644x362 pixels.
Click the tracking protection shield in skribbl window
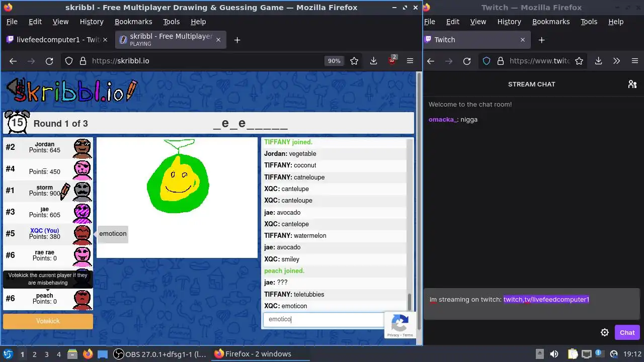click(69, 61)
